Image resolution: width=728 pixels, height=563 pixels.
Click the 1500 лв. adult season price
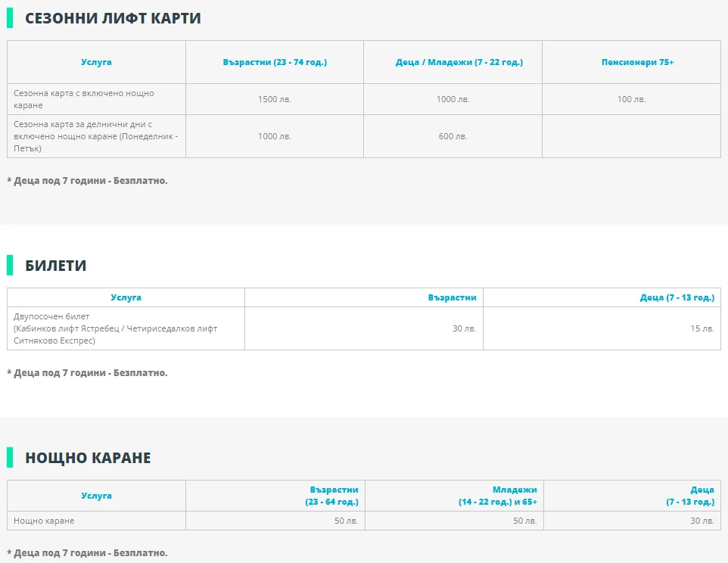274,99
